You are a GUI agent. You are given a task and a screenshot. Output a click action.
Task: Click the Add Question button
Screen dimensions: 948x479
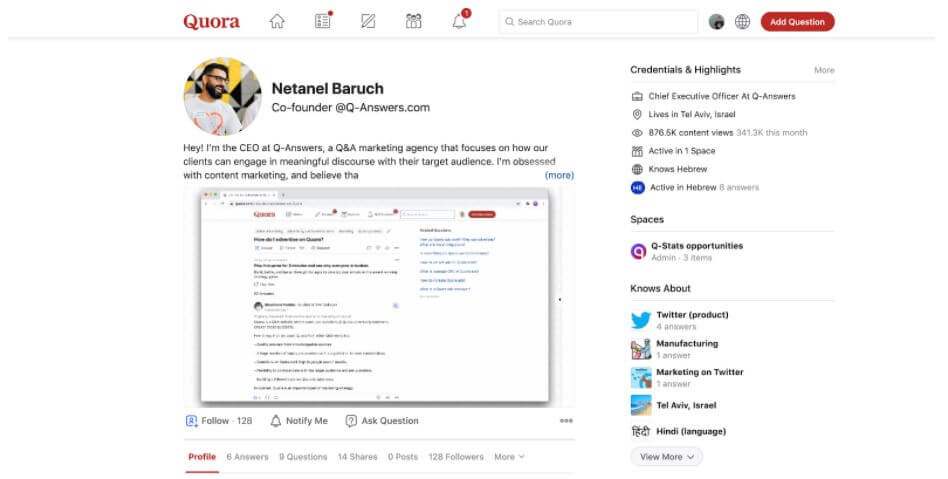(797, 21)
